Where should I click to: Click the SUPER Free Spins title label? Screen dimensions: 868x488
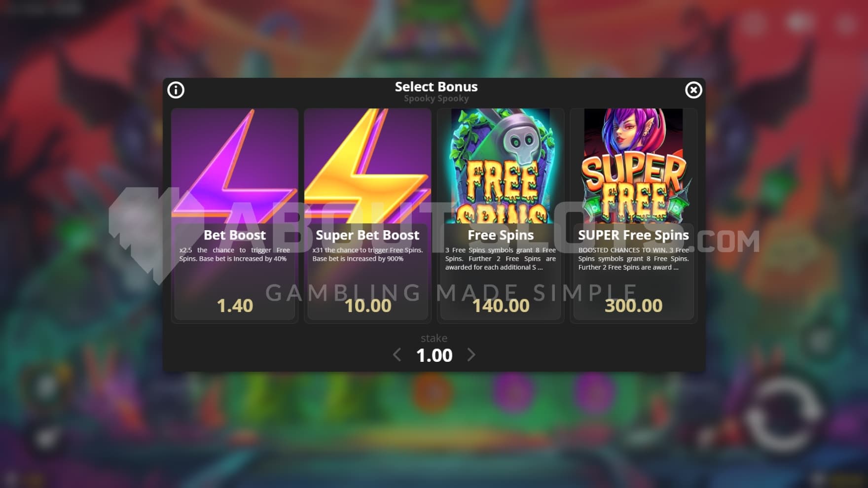coord(634,235)
